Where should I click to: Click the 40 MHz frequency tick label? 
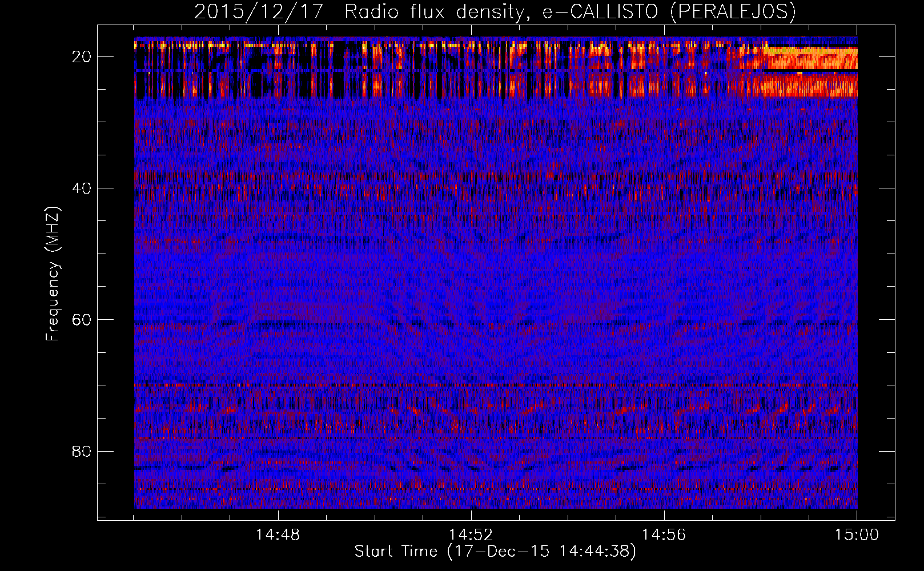(82, 188)
